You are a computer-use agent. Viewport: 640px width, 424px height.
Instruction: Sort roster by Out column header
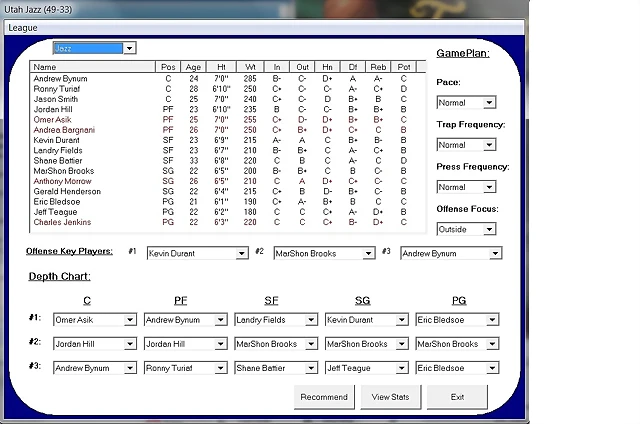point(302,67)
